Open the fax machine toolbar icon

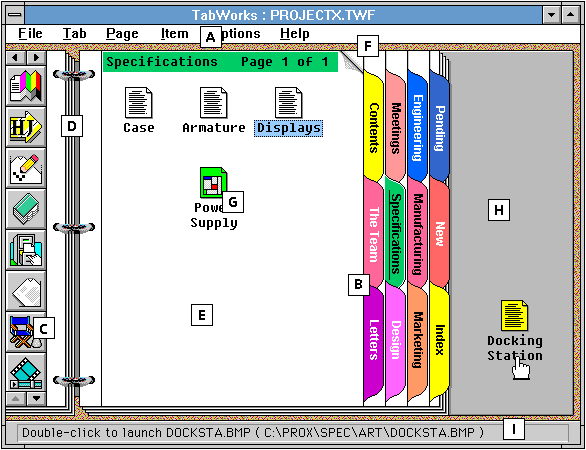point(26,250)
